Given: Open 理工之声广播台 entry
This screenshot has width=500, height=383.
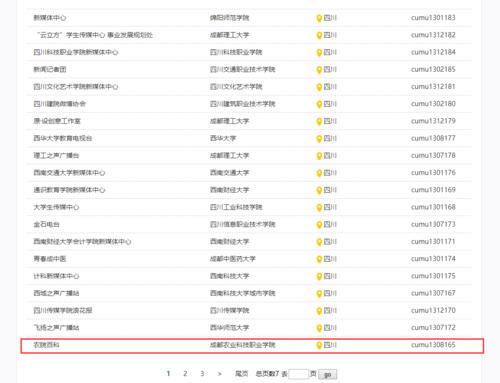Looking at the screenshot, I should click(x=56, y=156).
